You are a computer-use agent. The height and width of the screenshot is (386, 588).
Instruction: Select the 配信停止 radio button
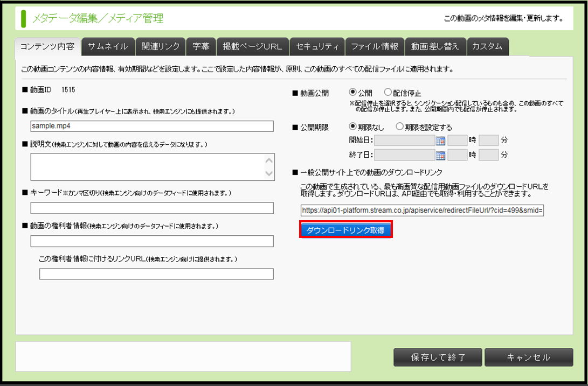click(x=388, y=93)
